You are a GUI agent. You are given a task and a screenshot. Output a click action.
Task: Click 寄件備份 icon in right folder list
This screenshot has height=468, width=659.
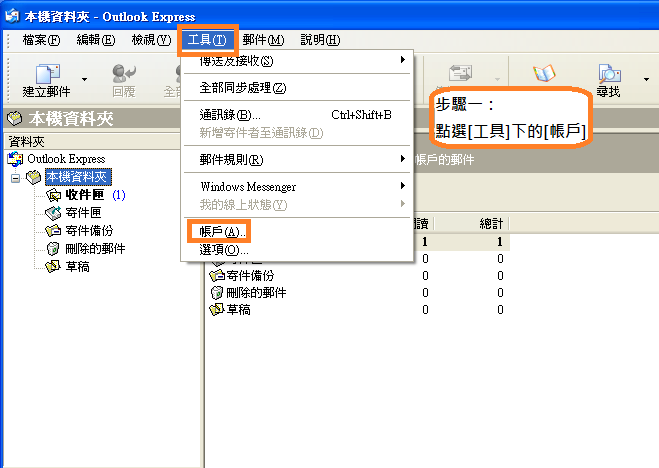pyautogui.click(x=217, y=276)
